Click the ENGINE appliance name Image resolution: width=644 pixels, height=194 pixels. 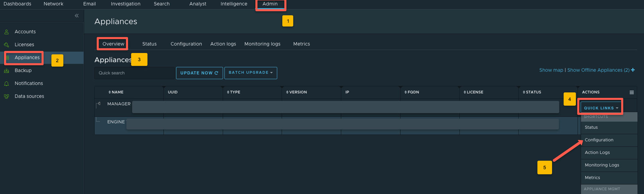[x=116, y=122]
